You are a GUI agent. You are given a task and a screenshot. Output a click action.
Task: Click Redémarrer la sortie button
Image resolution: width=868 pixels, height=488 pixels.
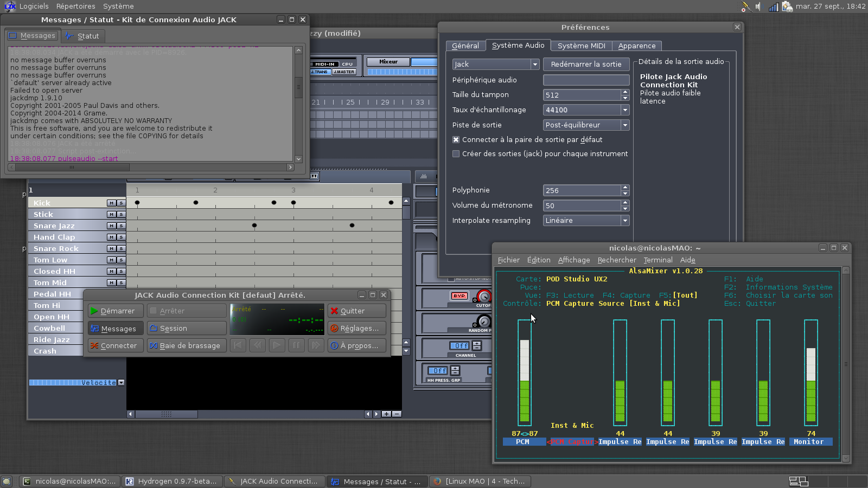[x=586, y=64]
